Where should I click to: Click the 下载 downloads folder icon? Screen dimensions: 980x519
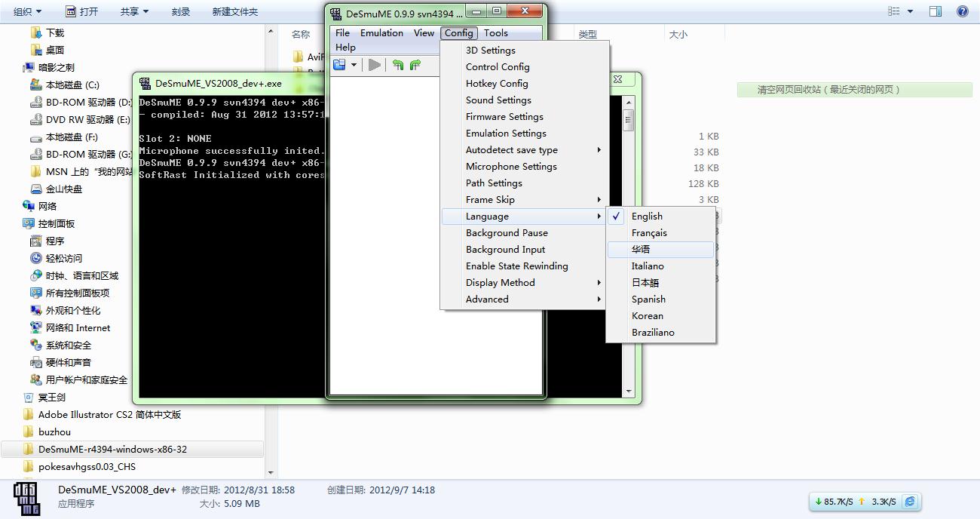[35, 32]
